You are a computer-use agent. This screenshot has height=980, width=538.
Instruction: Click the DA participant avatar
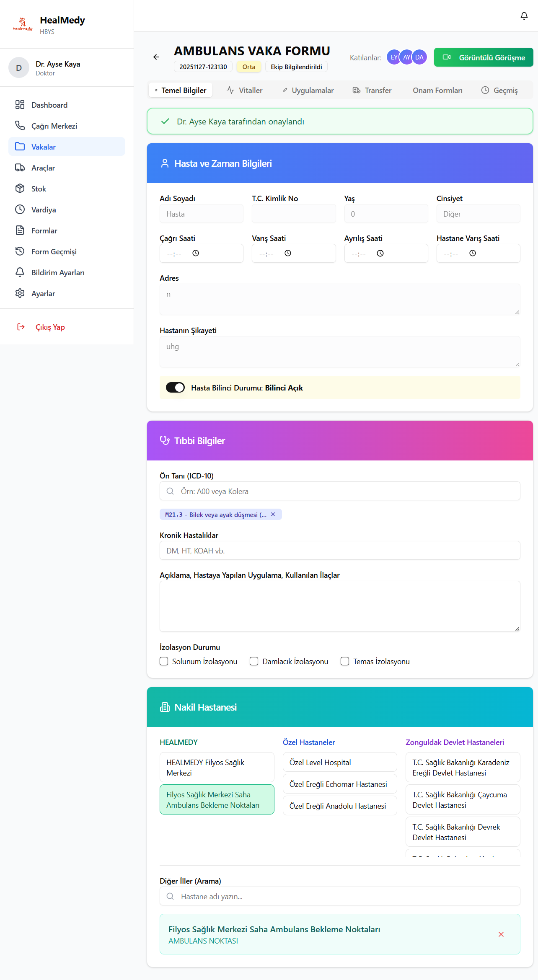click(x=419, y=57)
